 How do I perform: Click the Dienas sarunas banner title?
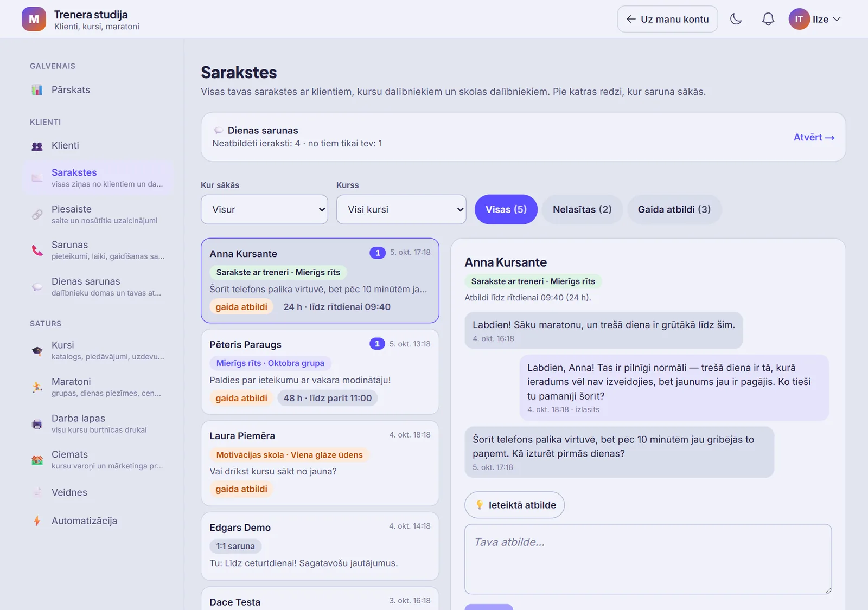(x=263, y=130)
